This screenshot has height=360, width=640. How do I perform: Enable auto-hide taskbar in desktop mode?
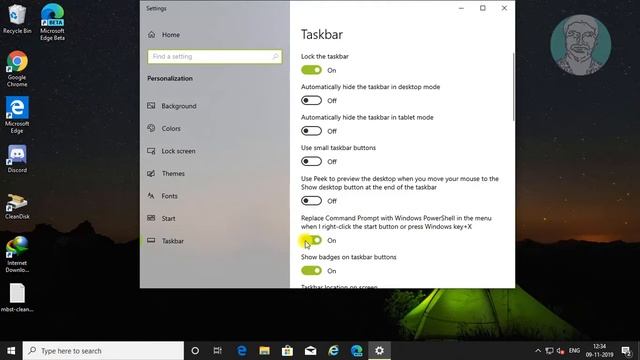tap(311, 100)
